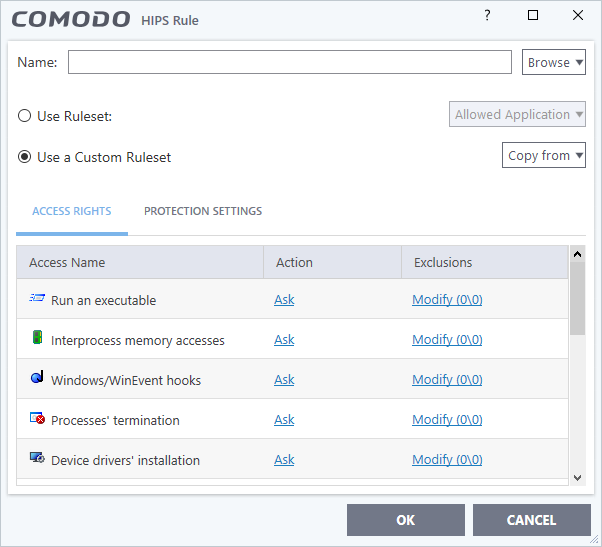
Task: Click the Processes' termination icon
Action: pyautogui.click(x=37, y=418)
